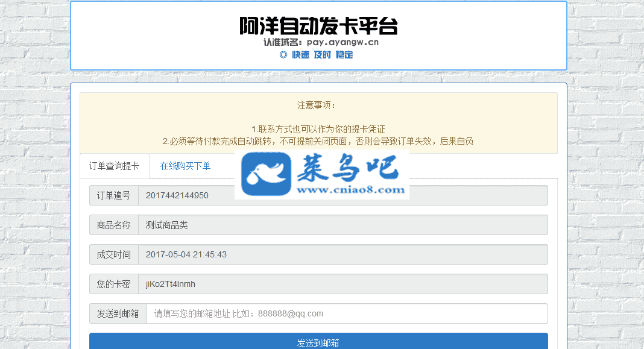This screenshot has height=349, width=644.
Task: Click the 成交时间 field 2017-05-04 21:45:43
Action: 343,254
